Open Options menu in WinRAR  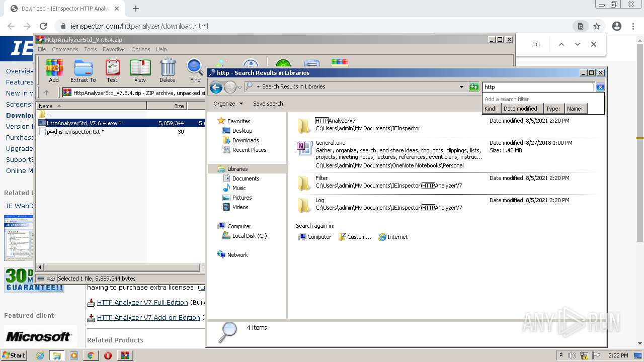click(141, 49)
